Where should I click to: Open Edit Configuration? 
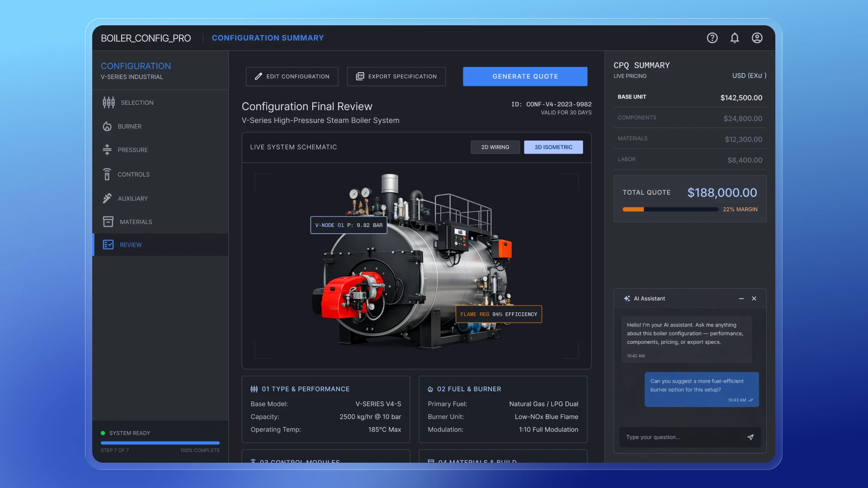pyautogui.click(x=292, y=76)
